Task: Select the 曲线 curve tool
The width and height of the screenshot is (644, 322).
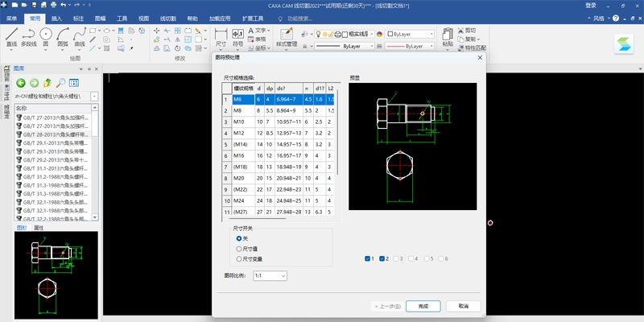Action: 80,37
